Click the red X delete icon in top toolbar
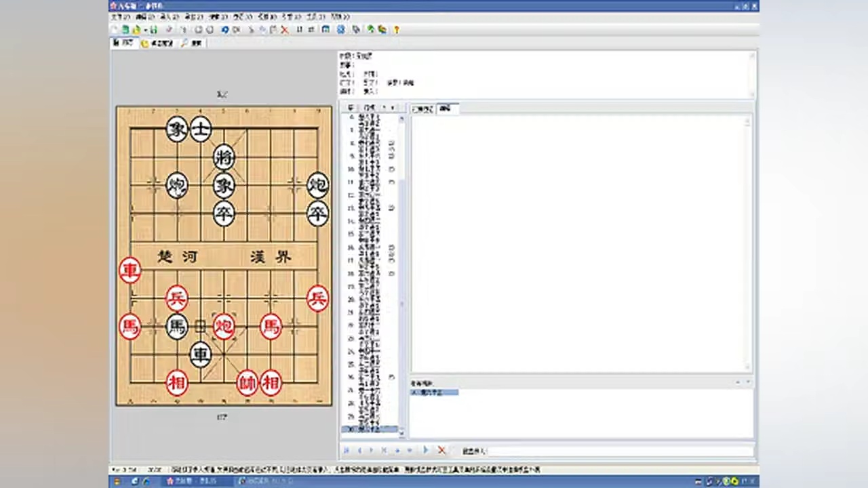Image resolution: width=868 pixels, height=488 pixels. (285, 30)
